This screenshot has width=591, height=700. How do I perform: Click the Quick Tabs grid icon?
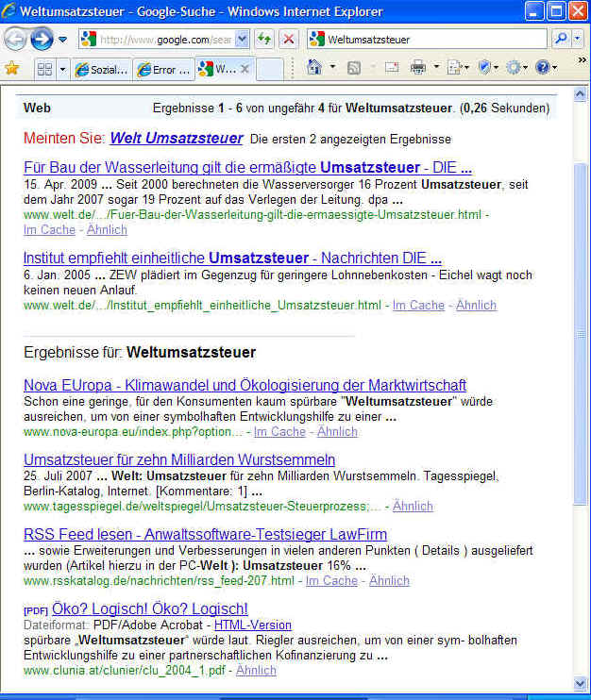tap(43, 69)
